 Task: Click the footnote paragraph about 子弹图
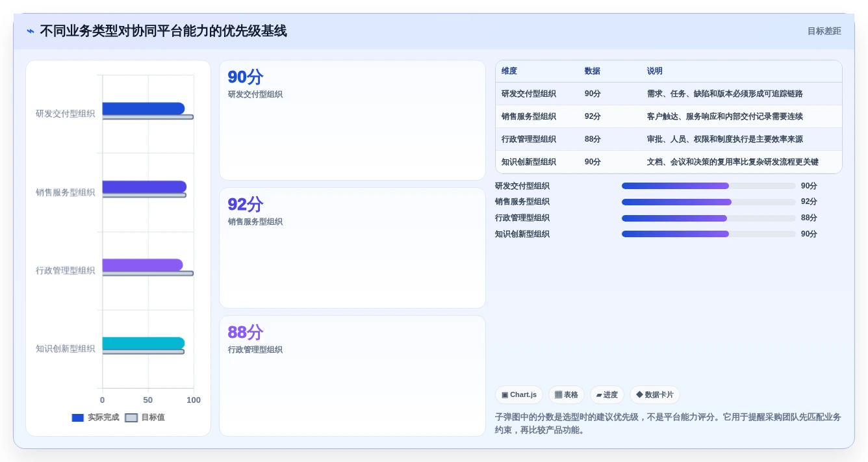pyautogui.click(x=668, y=424)
